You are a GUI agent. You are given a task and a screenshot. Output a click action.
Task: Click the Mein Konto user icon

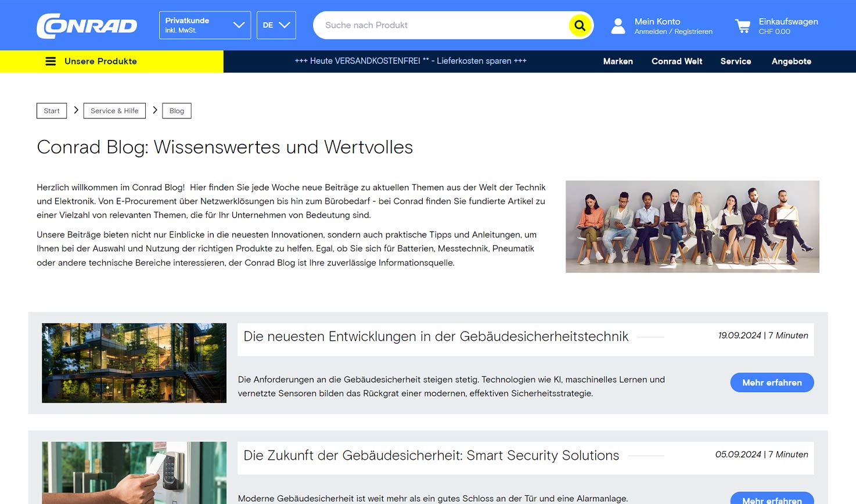pos(617,25)
